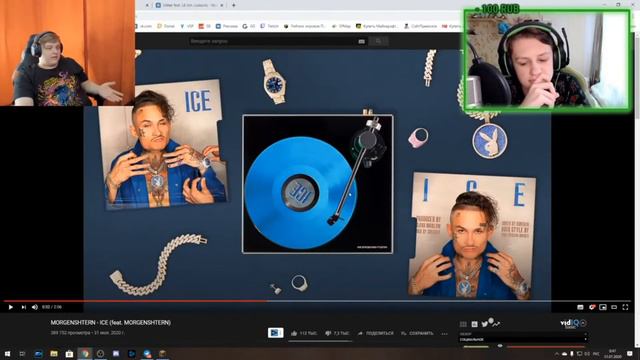Click the trend graph icon in the vidIQ panel
Image resolution: width=640 pixels, height=360 pixels.
[x=496, y=324]
